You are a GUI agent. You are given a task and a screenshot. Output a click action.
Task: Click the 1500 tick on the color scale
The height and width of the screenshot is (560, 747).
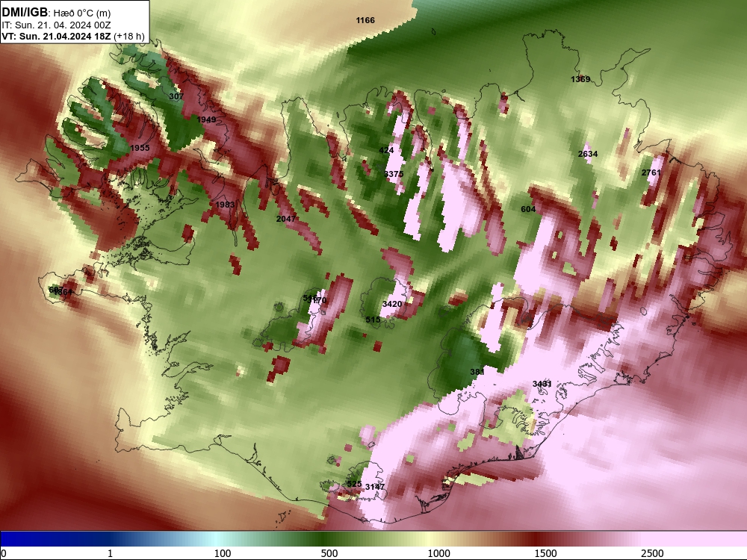[545, 553]
